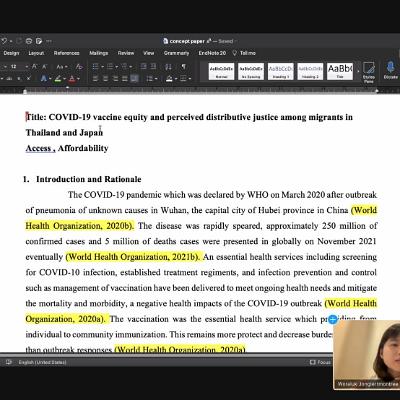Screen dimensions: 400x400
Task: Click the Decrease Font Size icon
Action: coord(44,67)
